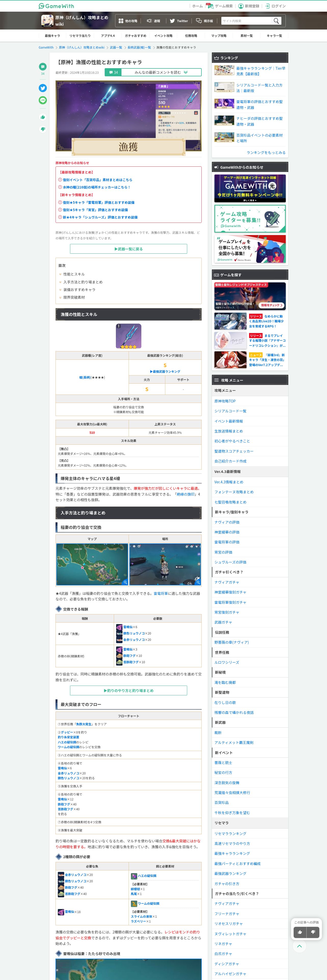Screen dimensions: 327x980
Task: Click 雷鳴仙×6 fish link in reward table
Action: point(128,627)
